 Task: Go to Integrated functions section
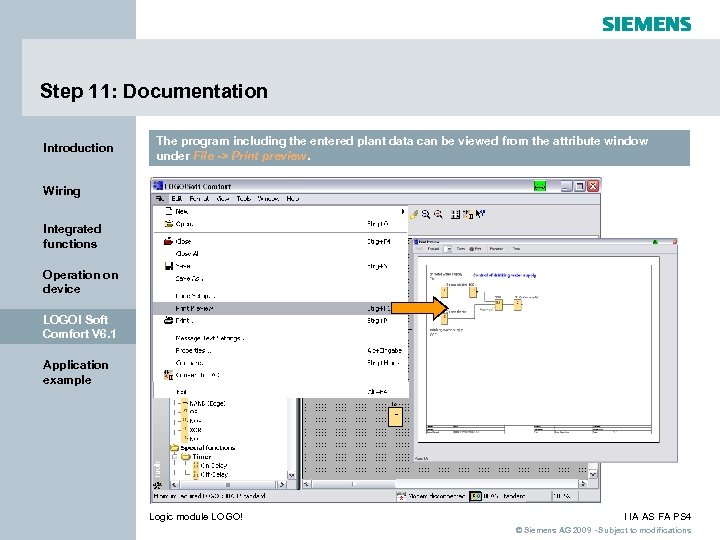coord(72,236)
